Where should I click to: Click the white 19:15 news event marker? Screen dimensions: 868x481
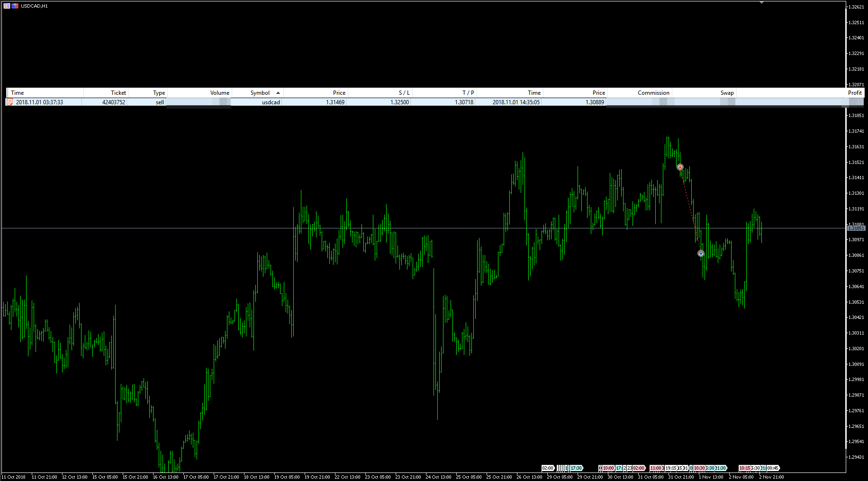[x=671, y=468]
